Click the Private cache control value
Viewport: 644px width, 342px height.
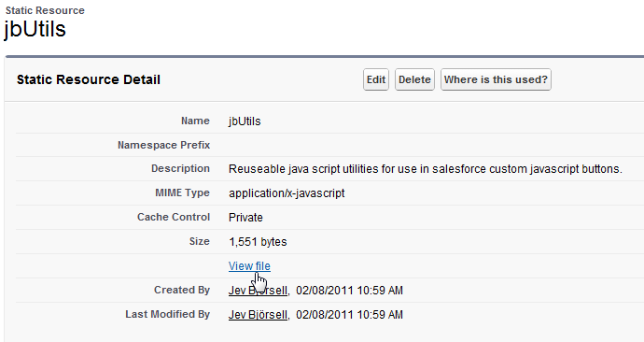(245, 218)
